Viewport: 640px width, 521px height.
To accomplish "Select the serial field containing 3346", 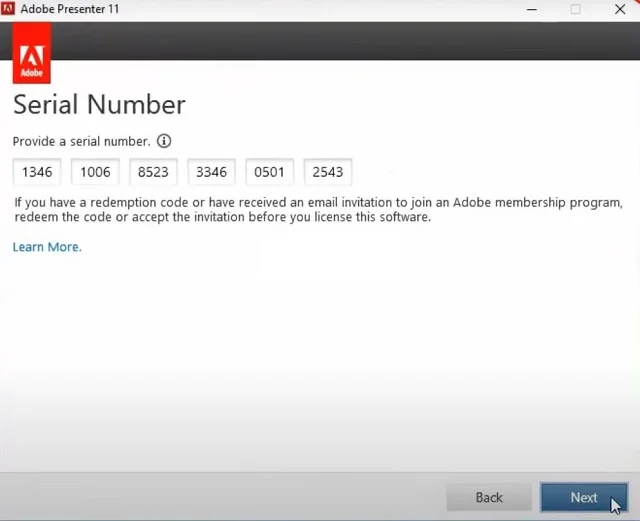I will tap(211, 172).
